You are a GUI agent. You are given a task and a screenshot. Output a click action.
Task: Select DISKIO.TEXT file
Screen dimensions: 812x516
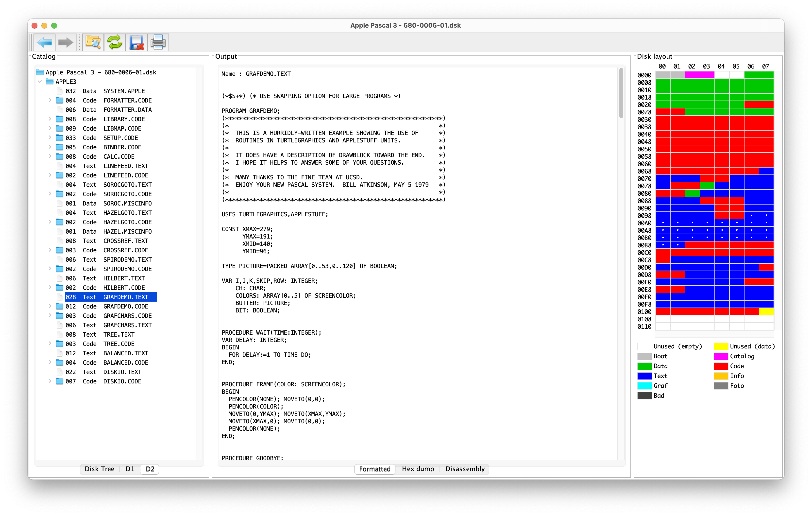[103, 372]
